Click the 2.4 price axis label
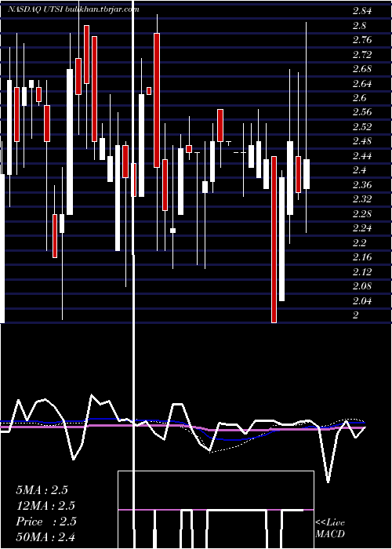Image resolution: width=392 pixels, height=549 pixels. point(359,170)
